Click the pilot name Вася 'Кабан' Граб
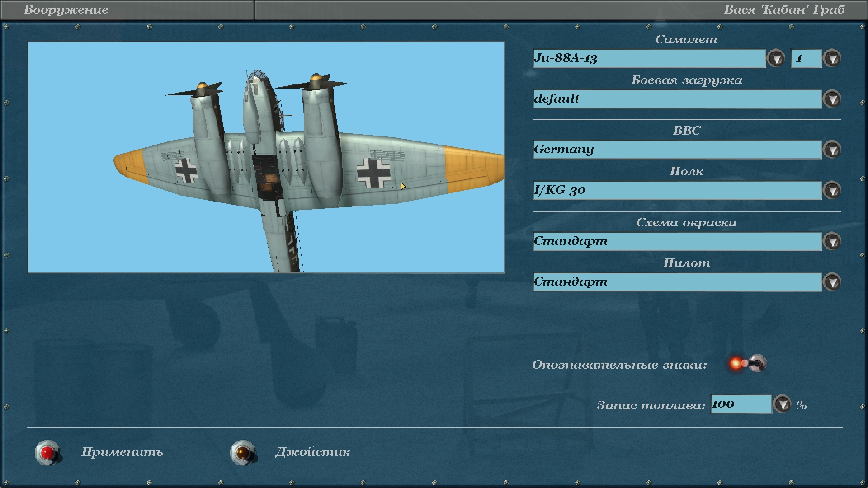868x488 pixels. click(784, 10)
